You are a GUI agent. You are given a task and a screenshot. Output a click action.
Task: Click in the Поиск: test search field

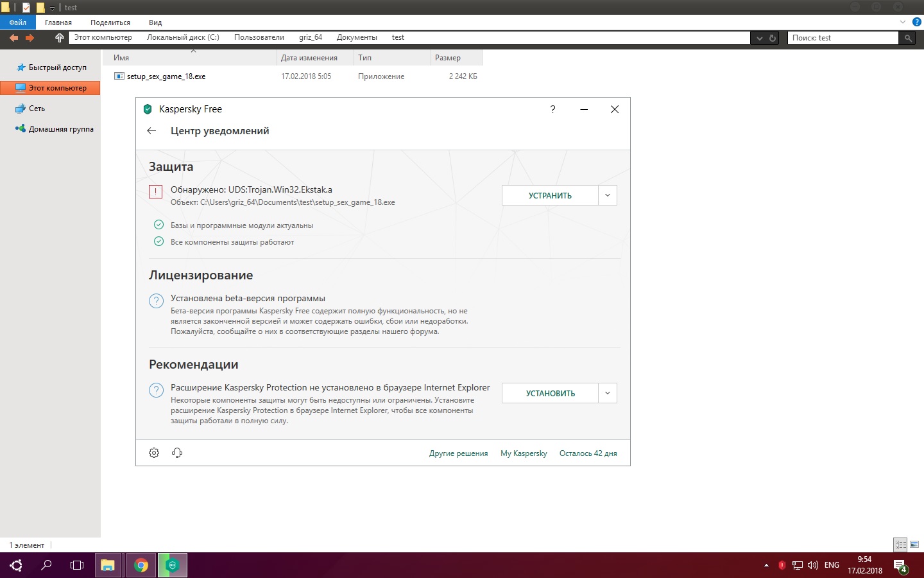[x=843, y=38]
